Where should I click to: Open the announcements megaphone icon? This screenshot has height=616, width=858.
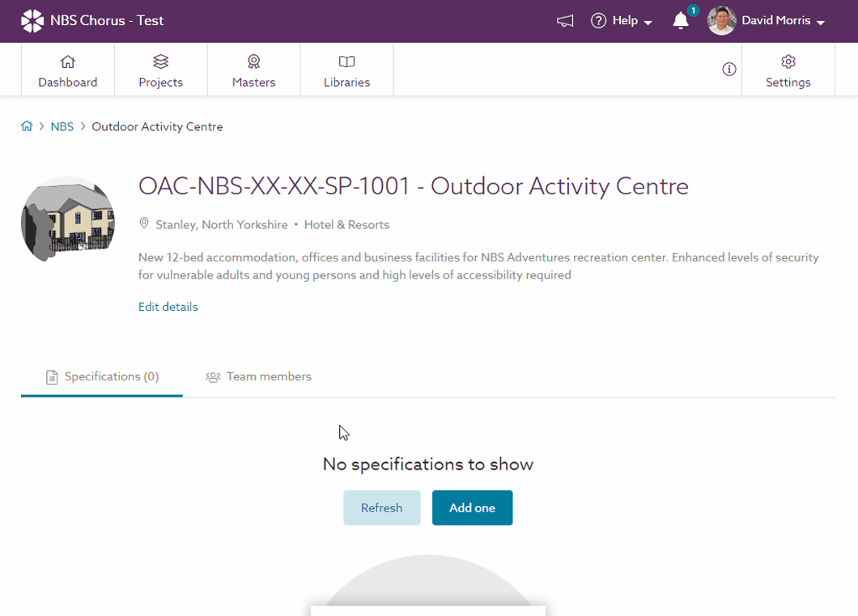click(x=565, y=21)
